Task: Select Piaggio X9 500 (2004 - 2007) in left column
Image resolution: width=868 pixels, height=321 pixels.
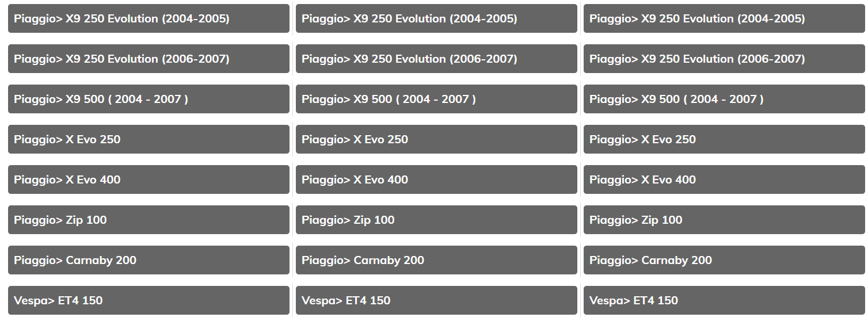Action: [149, 99]
